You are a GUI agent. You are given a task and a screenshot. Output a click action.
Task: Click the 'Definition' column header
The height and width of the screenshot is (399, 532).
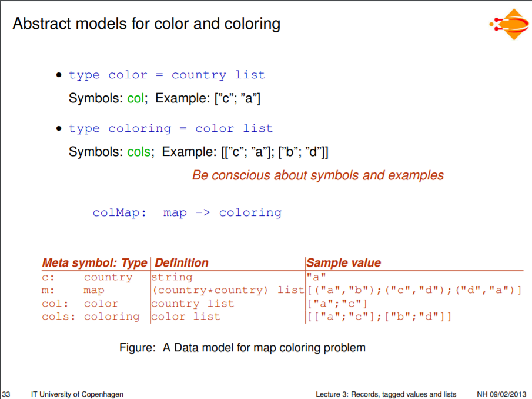click(182, 263)
